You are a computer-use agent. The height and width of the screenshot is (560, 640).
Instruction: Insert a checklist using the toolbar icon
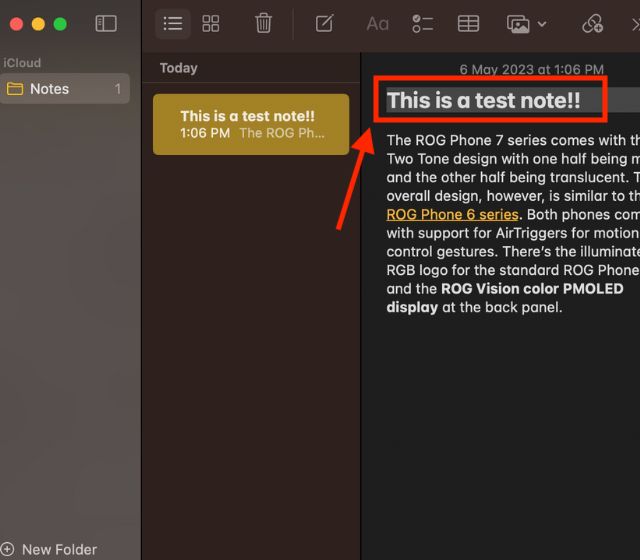tap(422, 23)
